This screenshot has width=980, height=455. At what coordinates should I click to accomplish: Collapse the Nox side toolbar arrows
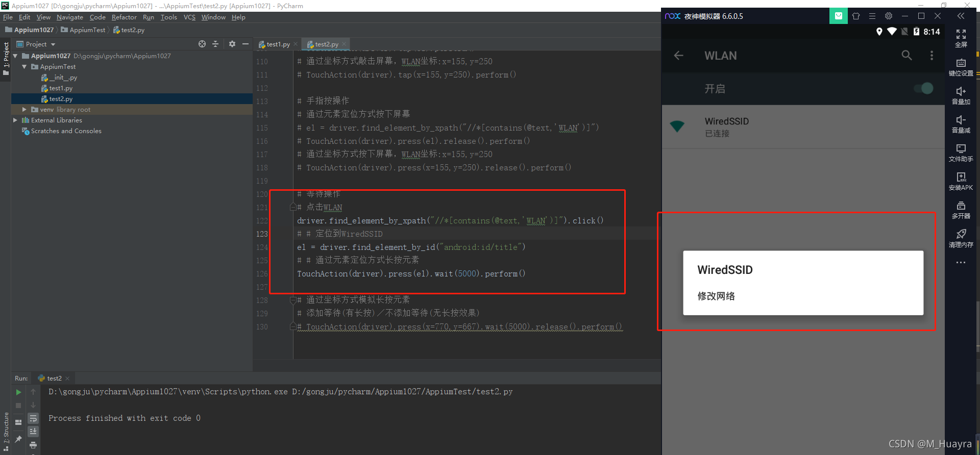(x=961, y=16)
